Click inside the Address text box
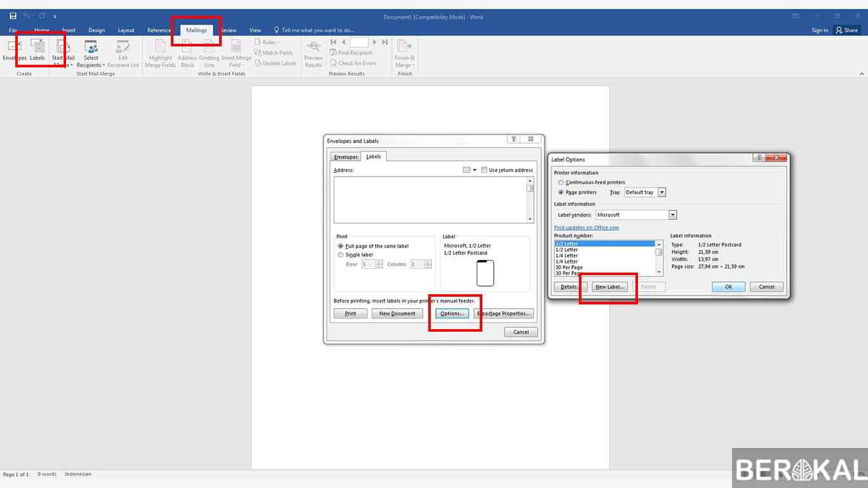Screen dimensions: 868x488 pos(430,200)
